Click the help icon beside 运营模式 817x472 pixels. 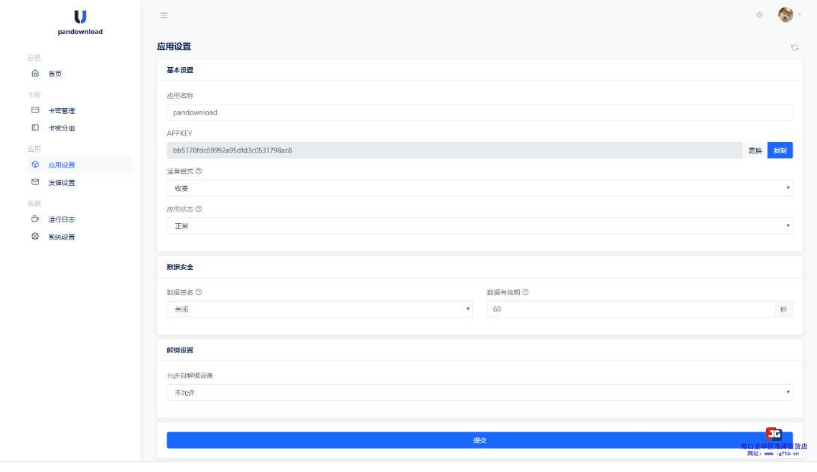click(199, 171)
